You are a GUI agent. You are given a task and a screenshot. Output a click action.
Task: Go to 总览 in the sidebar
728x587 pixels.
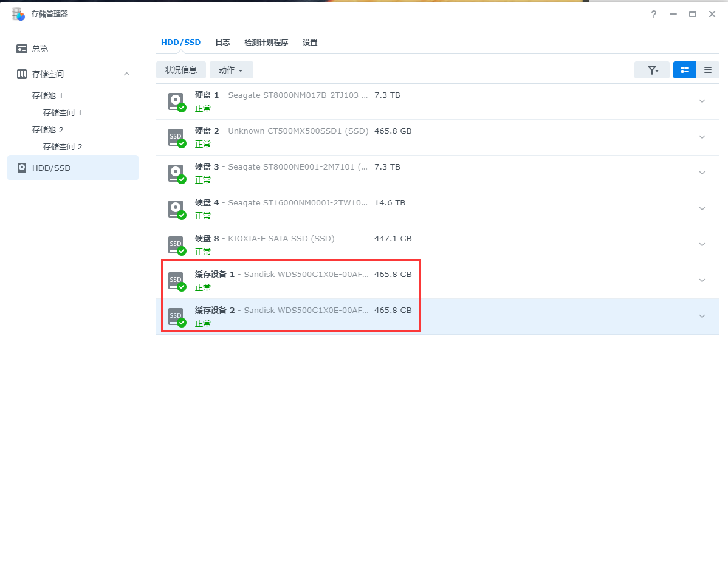click(40, 49)
